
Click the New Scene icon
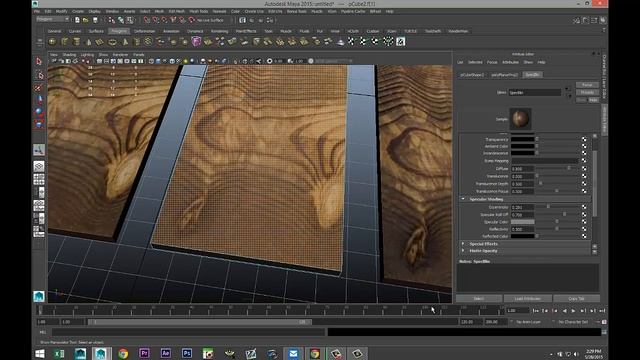77,20
